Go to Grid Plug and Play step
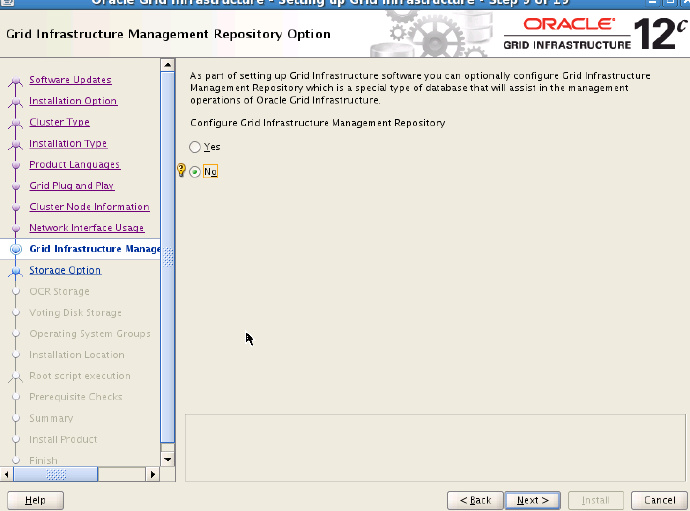 point(72,185)
